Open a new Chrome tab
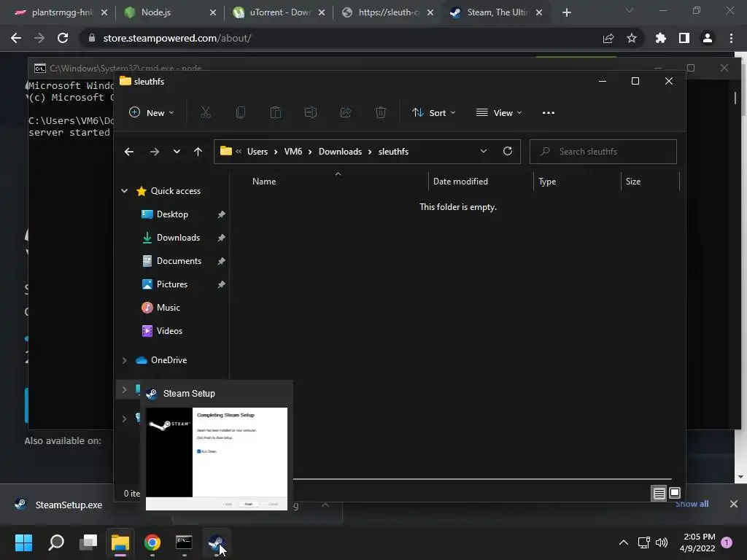The height and width of the screenshot is (560, 747). [x=566, y=12]
